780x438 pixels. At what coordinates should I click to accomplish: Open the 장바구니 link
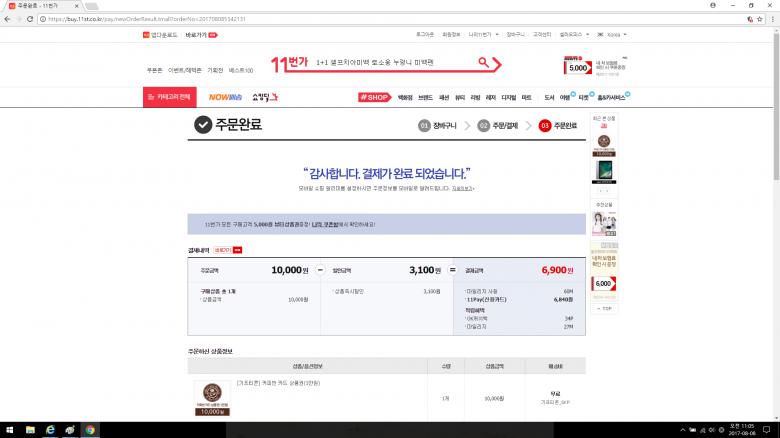click(x=512, y=35)
